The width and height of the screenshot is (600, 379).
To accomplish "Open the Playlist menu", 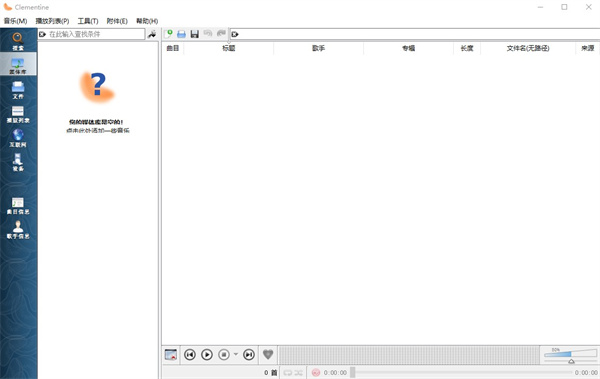I will pos(52,21).
